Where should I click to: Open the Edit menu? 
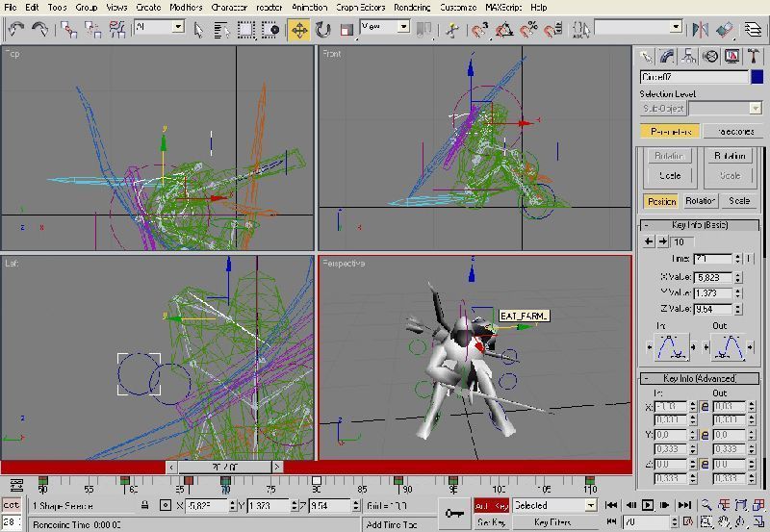32,8
